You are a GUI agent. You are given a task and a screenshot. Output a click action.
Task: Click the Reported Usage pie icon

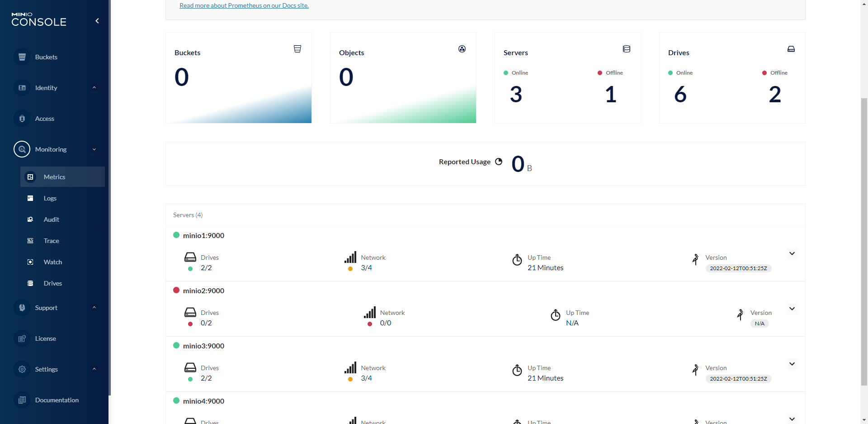(x=499, y=162)
